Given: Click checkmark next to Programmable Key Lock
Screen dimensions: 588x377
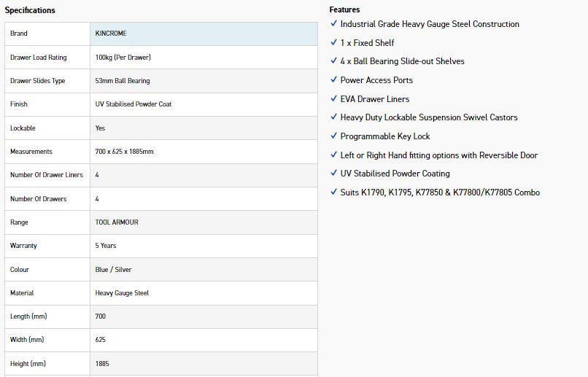Looking at the screenshot, I should coord(333,136).
